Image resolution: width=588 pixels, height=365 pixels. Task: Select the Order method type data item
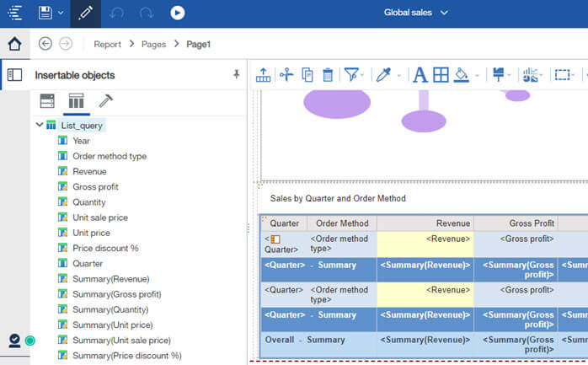point(110,156)
